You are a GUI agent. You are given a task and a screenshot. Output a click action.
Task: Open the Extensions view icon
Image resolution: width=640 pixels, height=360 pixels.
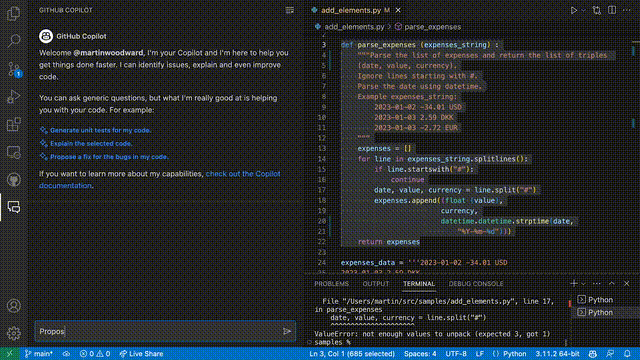pyautogui.click(x=13, y=124)
